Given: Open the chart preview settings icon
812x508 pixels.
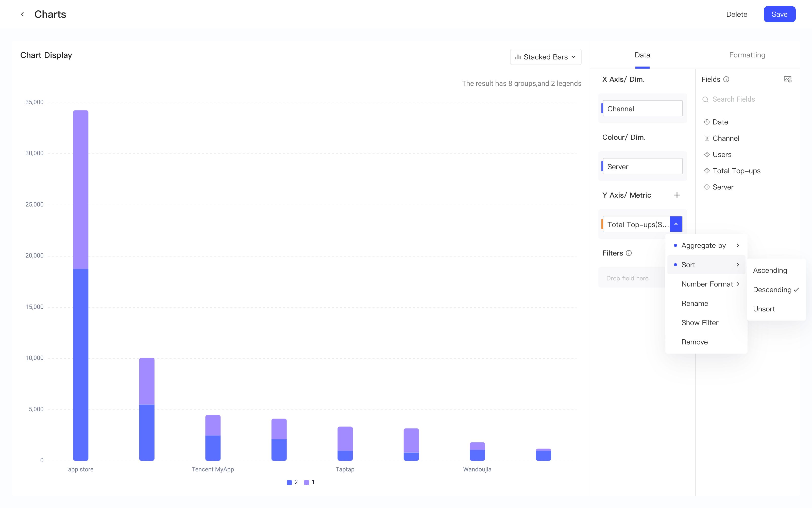Looking at the screenshot, I should click(x=787, y=79).
